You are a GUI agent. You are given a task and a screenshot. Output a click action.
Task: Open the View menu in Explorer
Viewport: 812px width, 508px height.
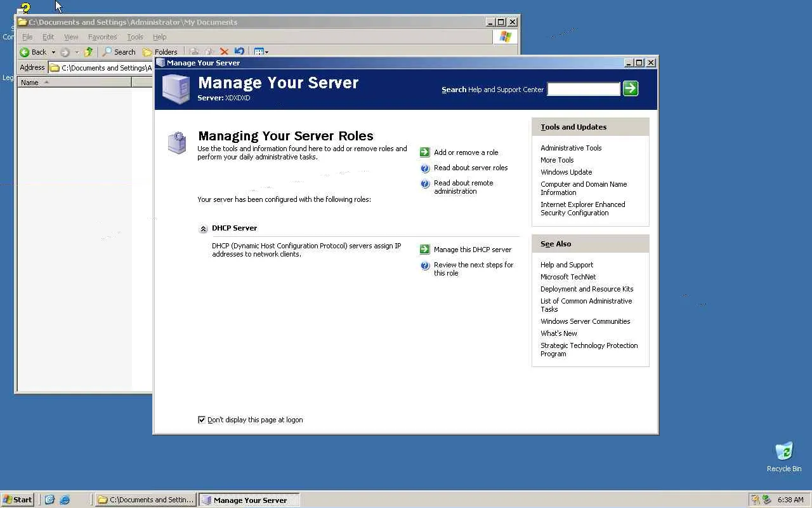tap(71, 37)
